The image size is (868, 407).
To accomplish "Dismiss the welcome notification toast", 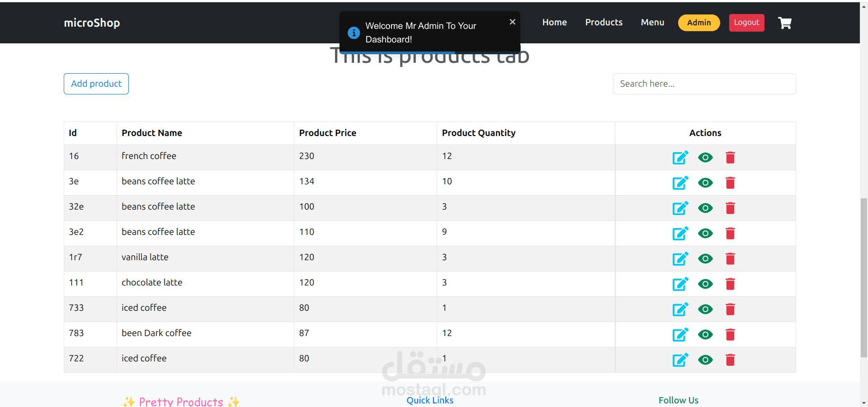I will [x=512, y=22].
